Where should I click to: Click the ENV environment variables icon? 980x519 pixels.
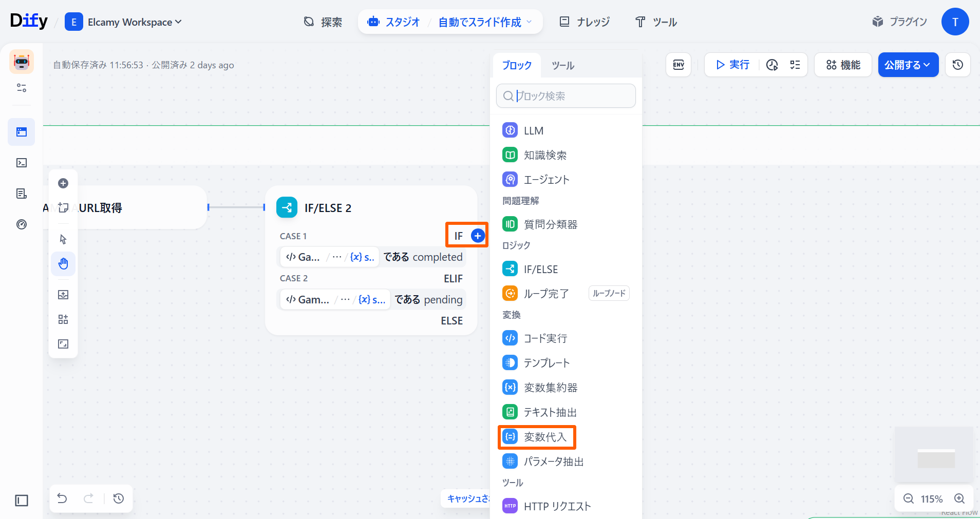[x=679, y=65]
